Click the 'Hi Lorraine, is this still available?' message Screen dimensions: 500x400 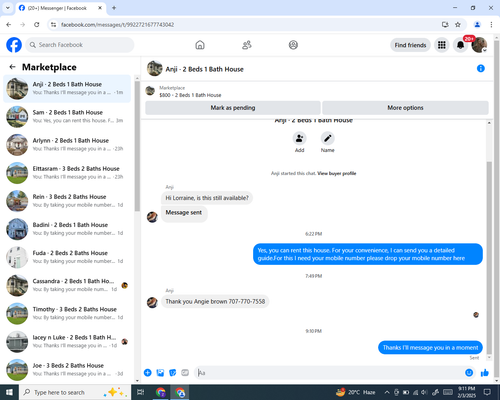click(207, 198)
